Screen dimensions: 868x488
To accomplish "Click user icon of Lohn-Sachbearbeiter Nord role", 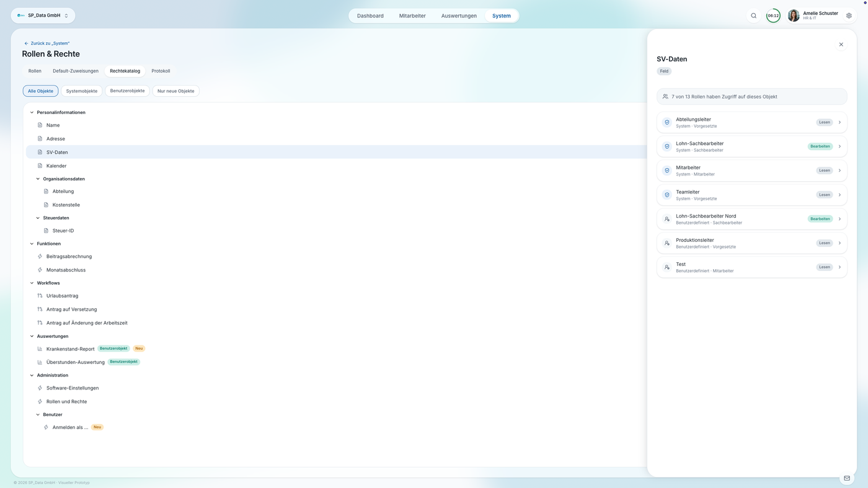I will point(667,219).
